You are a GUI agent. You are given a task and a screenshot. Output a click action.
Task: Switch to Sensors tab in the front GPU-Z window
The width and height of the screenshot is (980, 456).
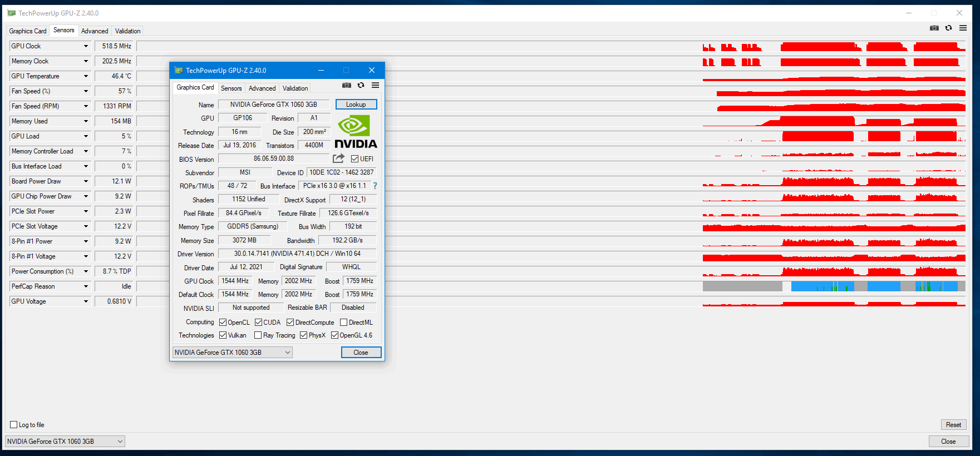pyautogui.click(x=231, y=88)
